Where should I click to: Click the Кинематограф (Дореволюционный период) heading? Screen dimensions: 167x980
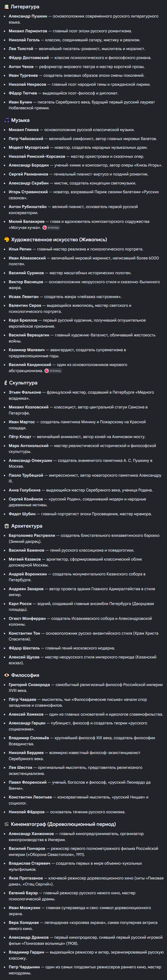63,824
